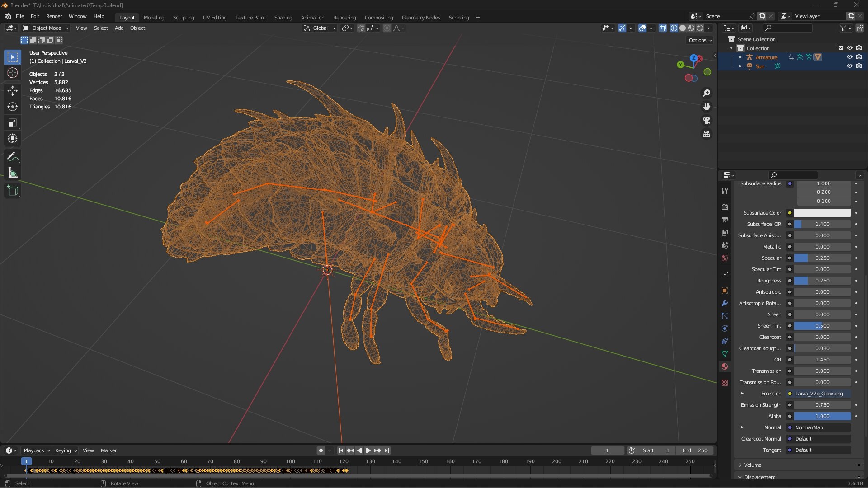
Task: Disable Sun in renders camera icon
Action: [x=859, y=66]
